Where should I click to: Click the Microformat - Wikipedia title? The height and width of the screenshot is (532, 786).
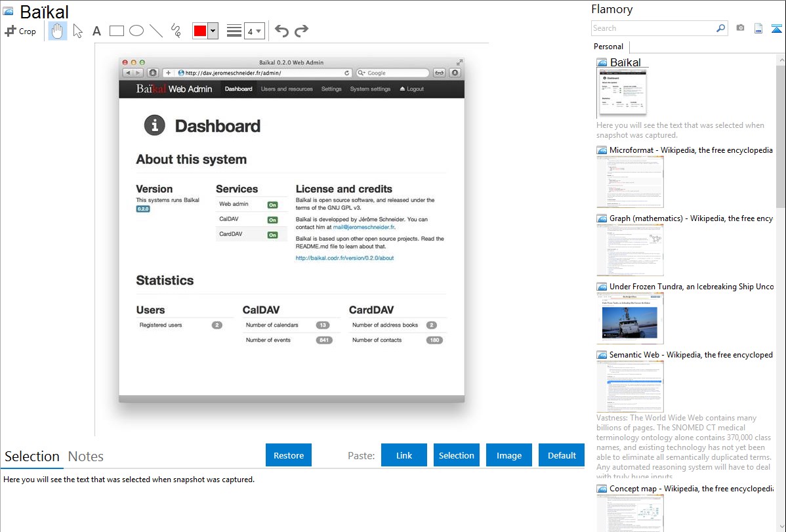pyautogui.click(x=691, y=150)
